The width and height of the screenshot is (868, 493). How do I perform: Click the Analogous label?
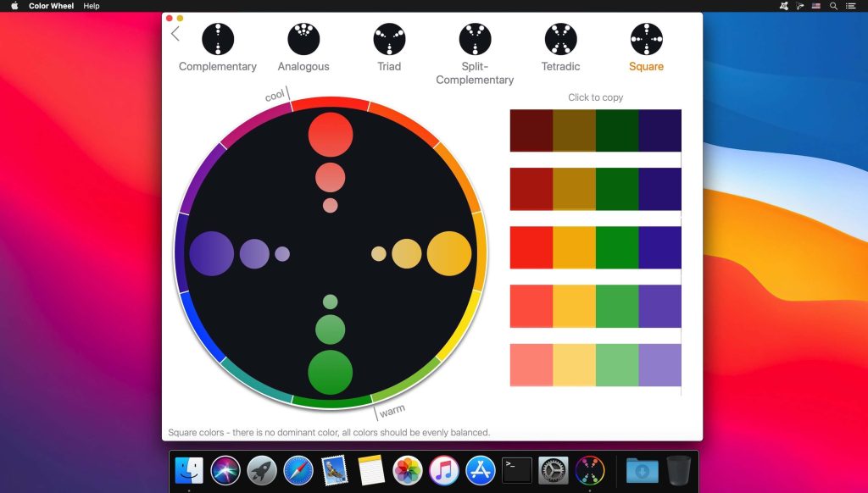(x=303, y=66)
